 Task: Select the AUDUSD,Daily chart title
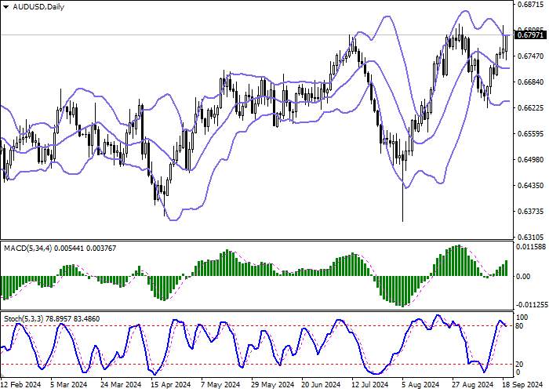pos(38,6)
